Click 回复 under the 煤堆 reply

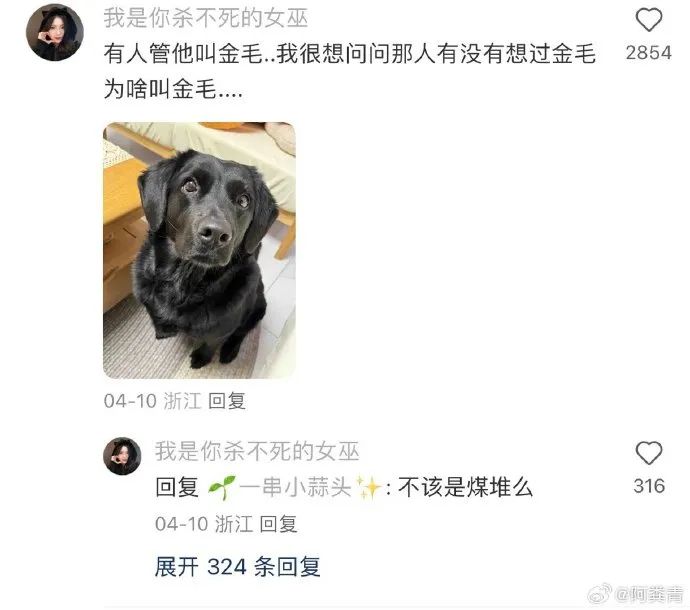[x=278, y=524]
